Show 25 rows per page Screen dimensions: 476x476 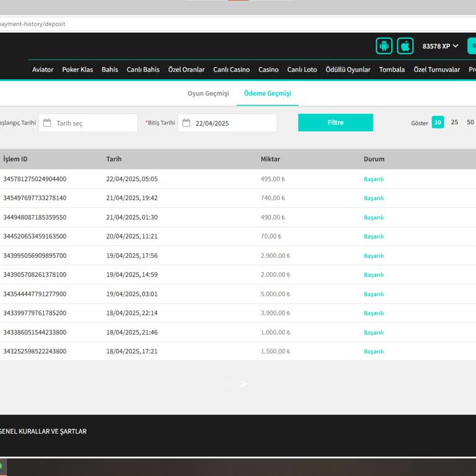pyautogui.click(x=454, y=122)
